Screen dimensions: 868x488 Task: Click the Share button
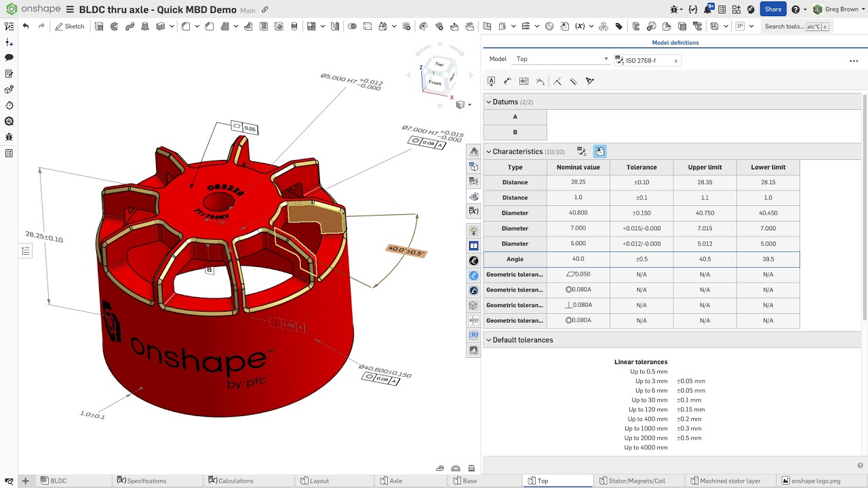tap(773, 9)
